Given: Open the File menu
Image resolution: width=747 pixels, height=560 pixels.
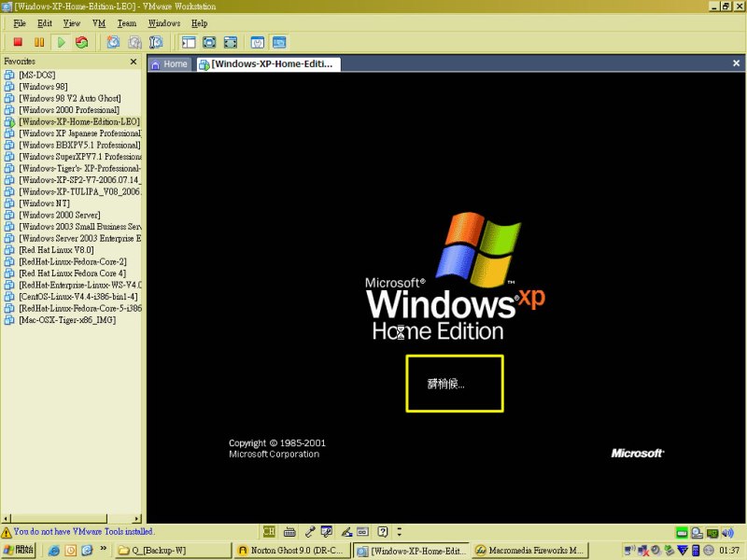Looking at the screenshot, I should [x=20, y=23].
